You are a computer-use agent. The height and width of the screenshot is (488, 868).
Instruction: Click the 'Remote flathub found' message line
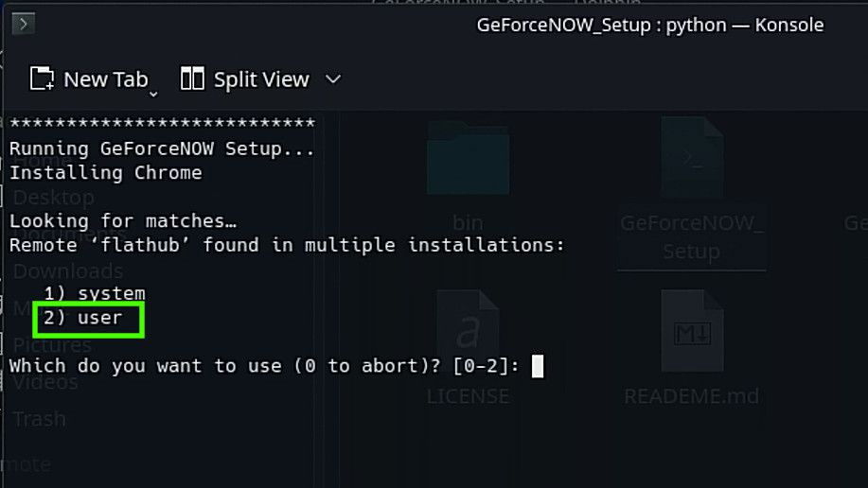point(287,245)
